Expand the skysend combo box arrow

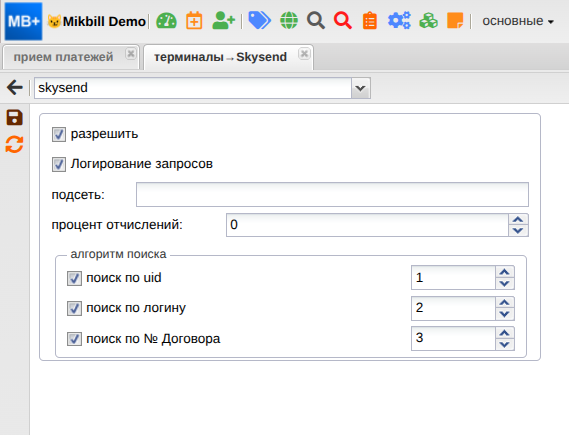tap(360, 88)
